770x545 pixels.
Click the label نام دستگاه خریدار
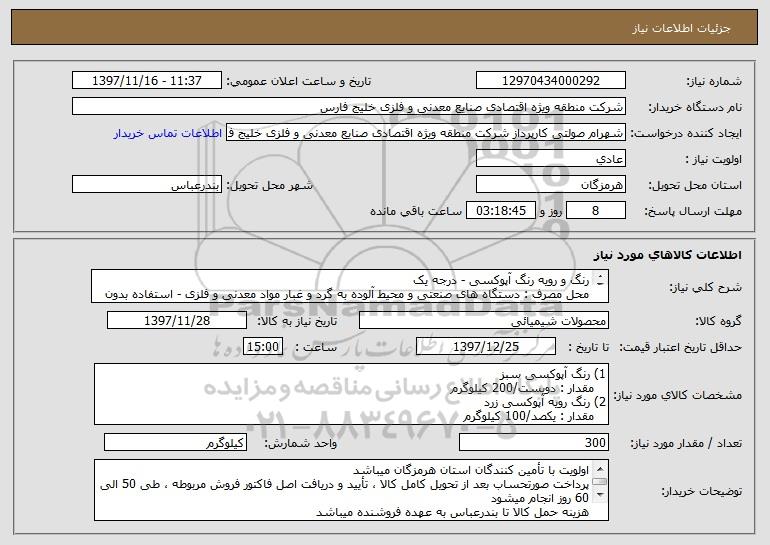pos(695,107)
